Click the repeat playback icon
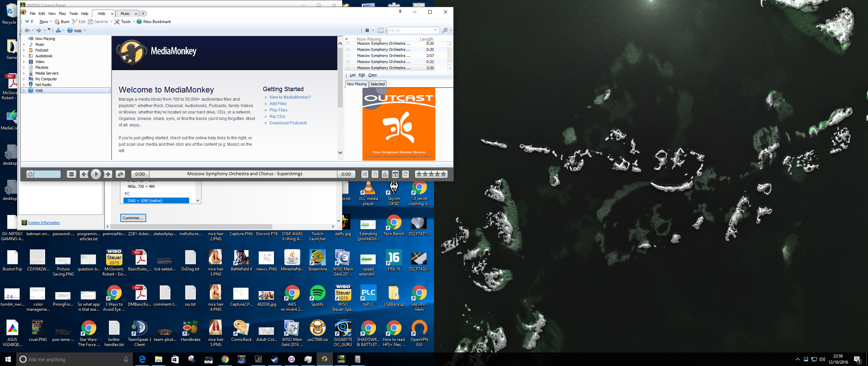The height and width of the screenshot is (366, 868). [x=406, y=174]
